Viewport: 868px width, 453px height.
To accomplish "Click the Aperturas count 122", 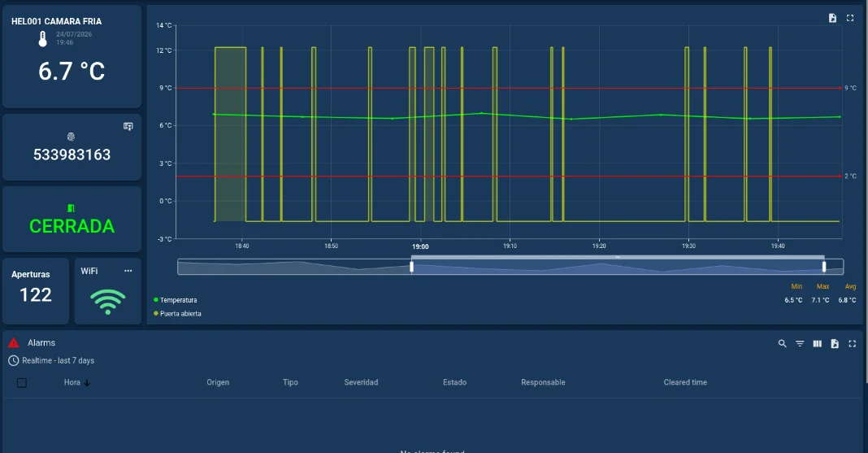I will [x=36, y=294].
